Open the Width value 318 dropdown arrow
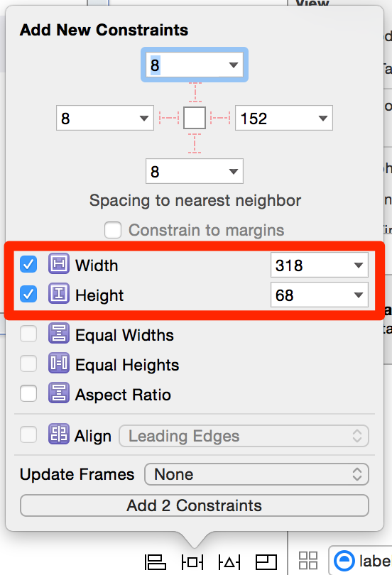Viewport: 392px width, 575px height. (x=358, y=265)
